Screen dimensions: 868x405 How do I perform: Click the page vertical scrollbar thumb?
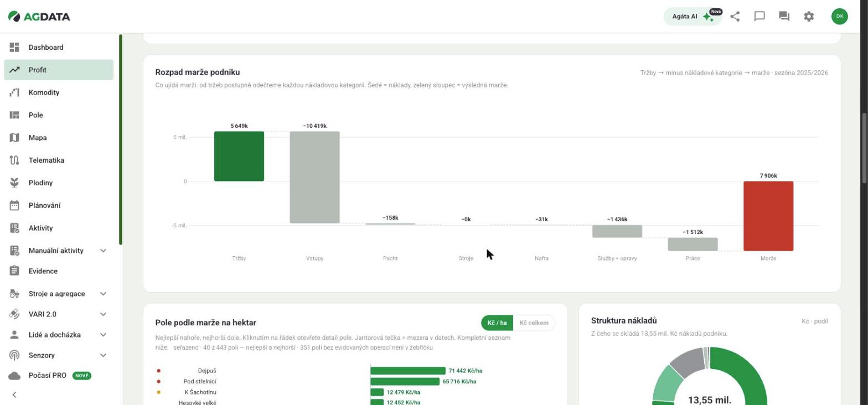865,148
